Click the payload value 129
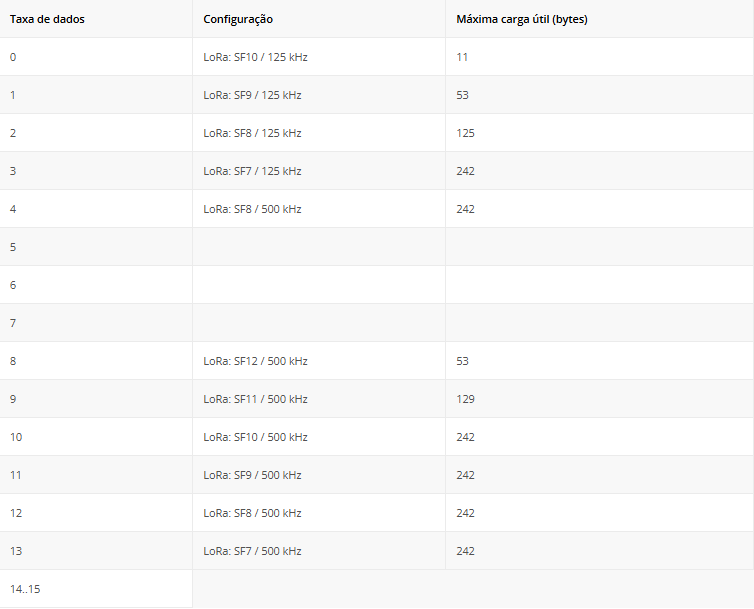This screenshot has width=754, height=609. tap(465, 399)
